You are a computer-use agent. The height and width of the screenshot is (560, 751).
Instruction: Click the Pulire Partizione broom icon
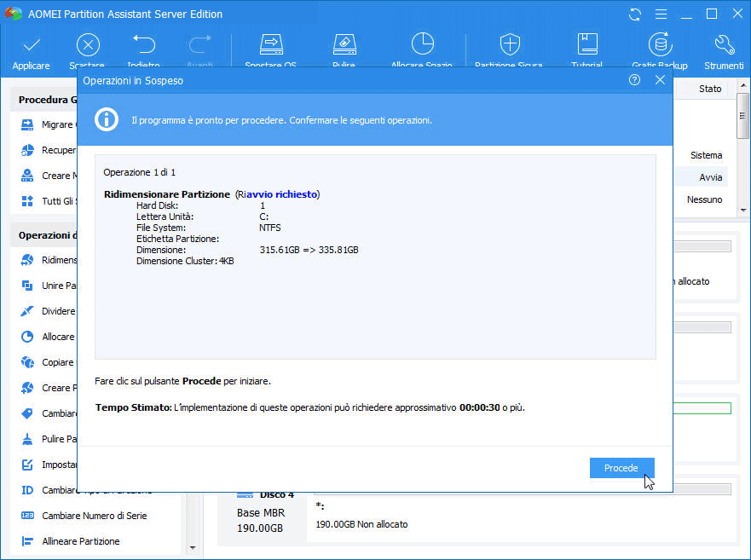(x=27, y=439)
